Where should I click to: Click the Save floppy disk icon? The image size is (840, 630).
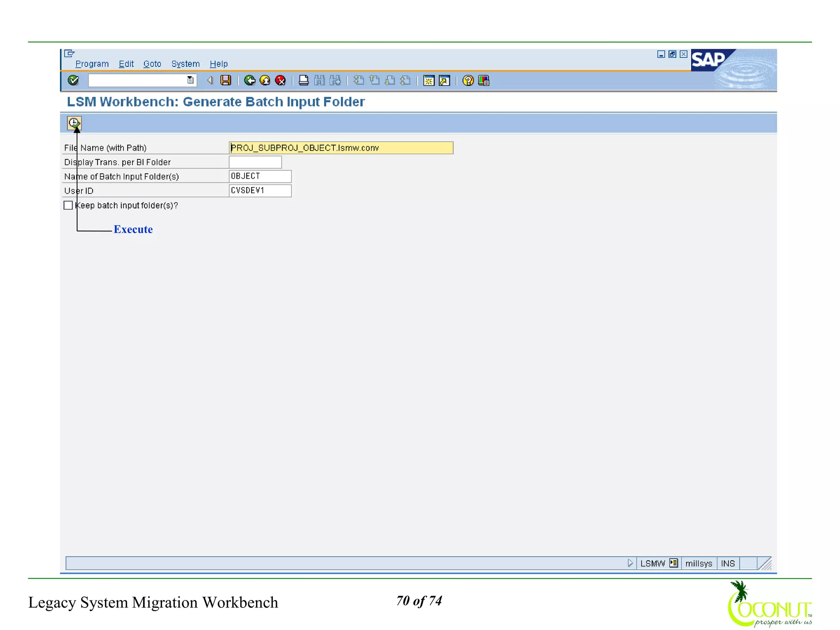point(226,80)
